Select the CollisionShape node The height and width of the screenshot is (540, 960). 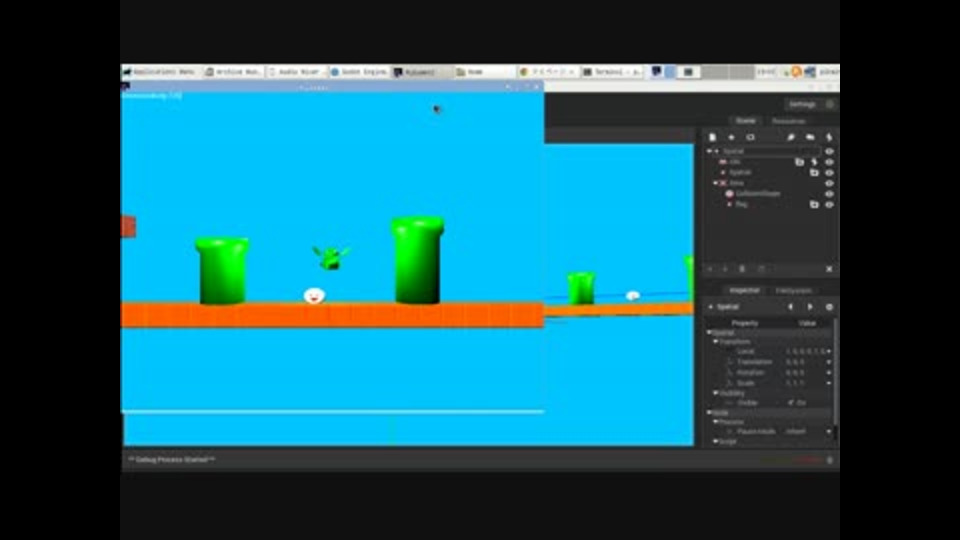point(758,193)
